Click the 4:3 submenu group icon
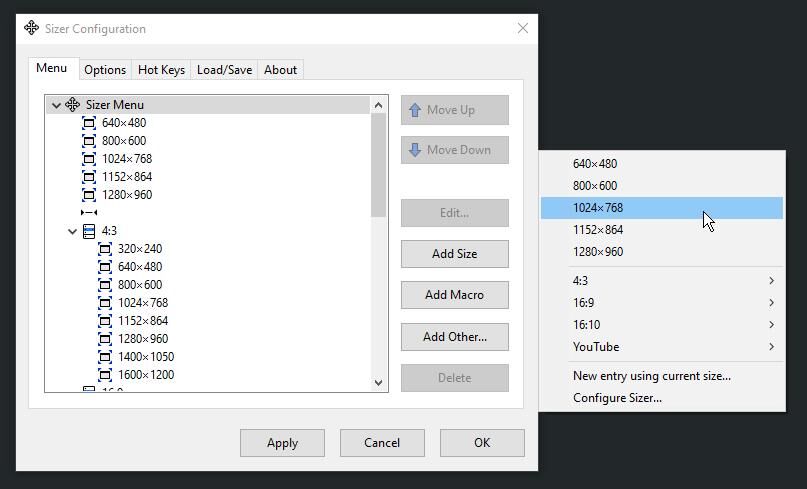The height and width of the screenshot is (489, 807). click(x=89, y=231)
